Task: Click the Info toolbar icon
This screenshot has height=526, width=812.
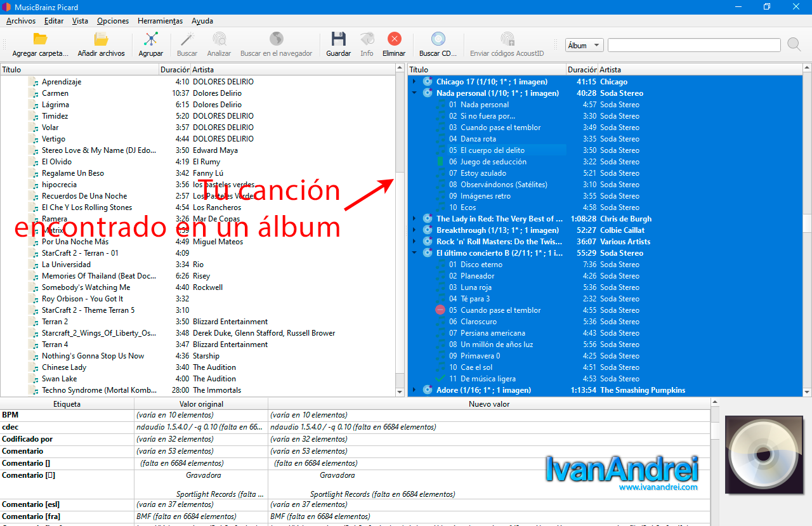Action: click(x=367, y=39)
